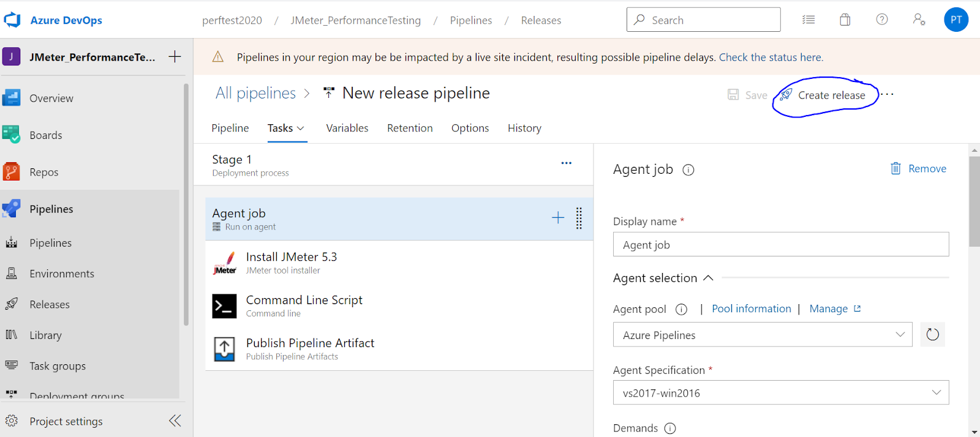
Task: Click the Check the status here link
Action: 771,57
